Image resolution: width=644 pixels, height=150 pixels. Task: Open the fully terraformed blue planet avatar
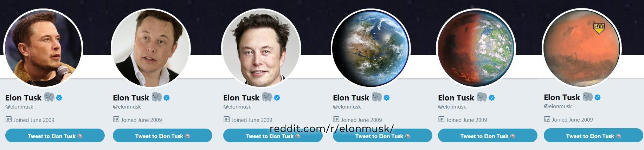(x=371, y=48)
